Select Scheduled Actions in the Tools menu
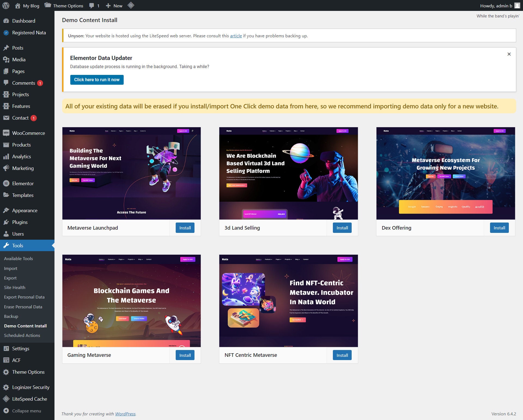Screen dimensions: 523x420 pyautogui.click(x=22, y=335)
